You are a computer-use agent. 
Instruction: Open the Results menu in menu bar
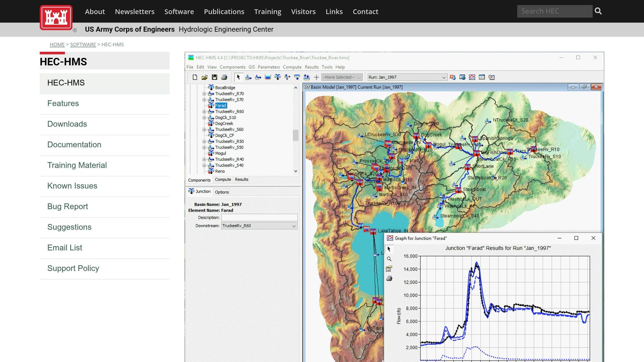[x=312, y=67]
